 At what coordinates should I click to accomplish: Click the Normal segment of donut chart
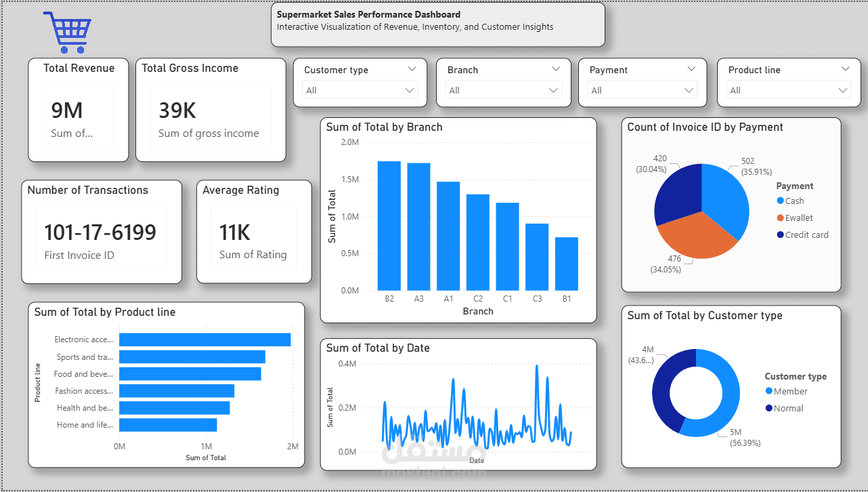pos(661,390)
